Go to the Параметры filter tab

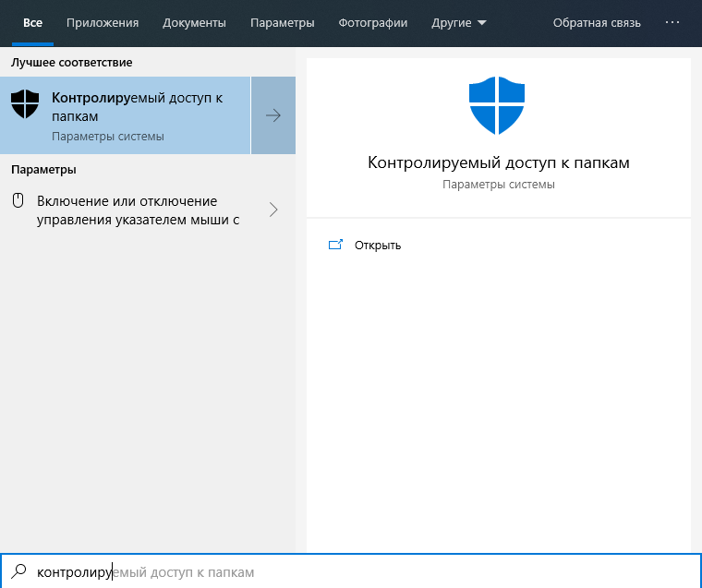pyautogui.click(x=282, y=23)
